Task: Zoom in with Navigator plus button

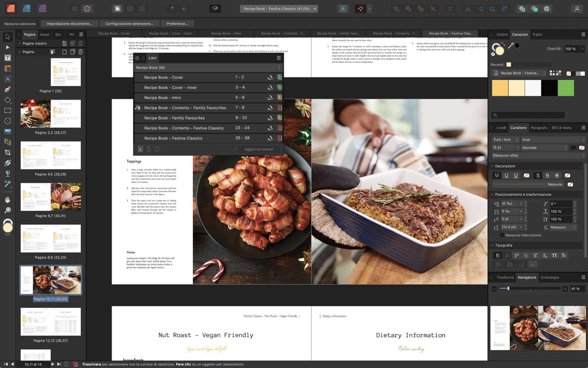Action: (565, 289)
